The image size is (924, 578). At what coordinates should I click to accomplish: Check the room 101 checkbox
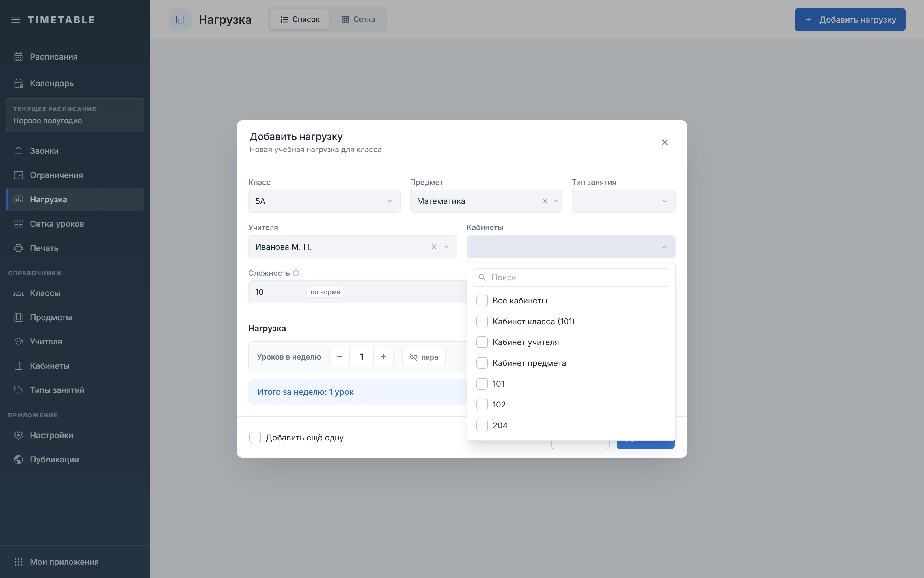[482, 384]
